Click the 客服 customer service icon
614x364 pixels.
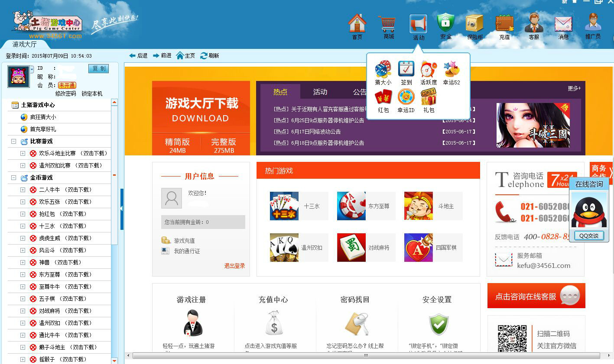(x=534, y=24)
